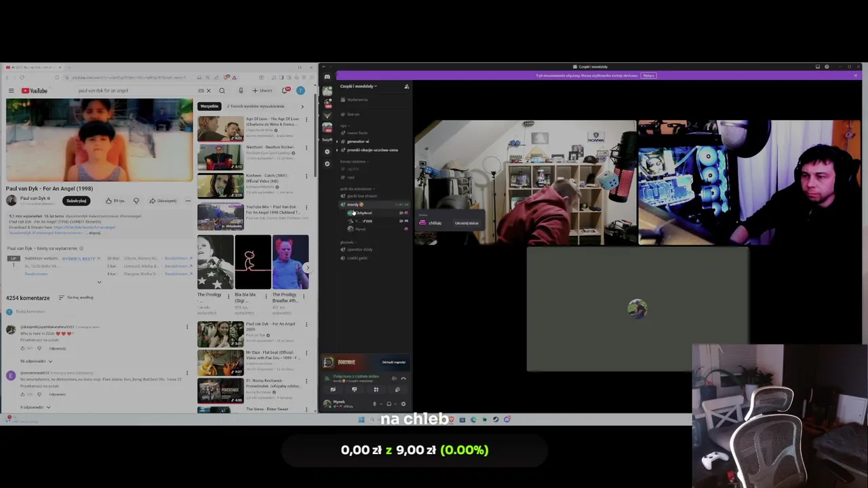
Task: Expand the ticket events list chevron
Action: (x=99, y=282)
